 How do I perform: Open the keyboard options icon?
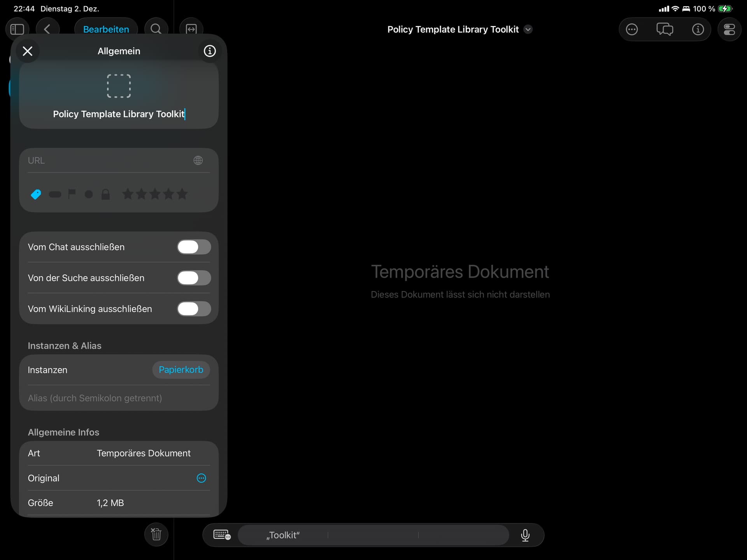pos(222,535)
